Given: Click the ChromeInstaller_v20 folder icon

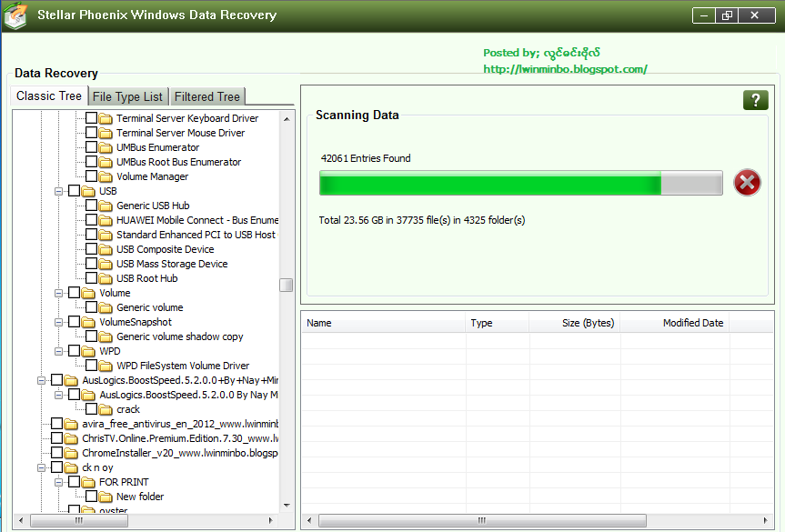Looking at the screenshot, I should pos(71,453).
